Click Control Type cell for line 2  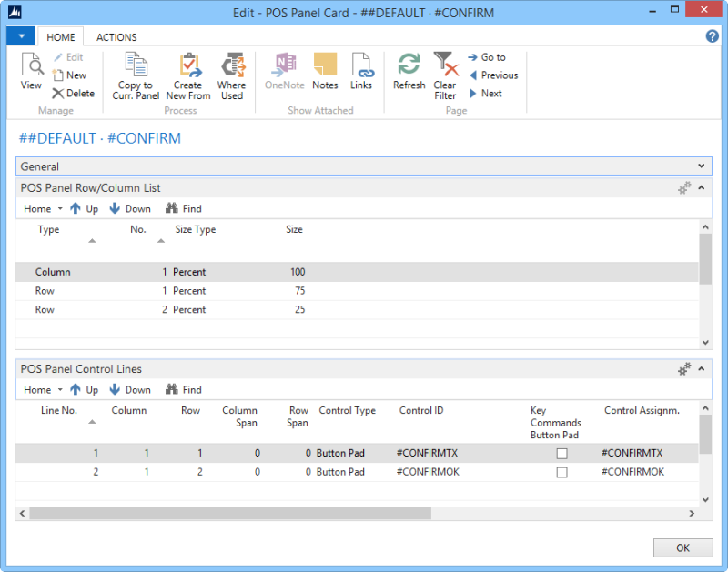click(x=340, y=472)
